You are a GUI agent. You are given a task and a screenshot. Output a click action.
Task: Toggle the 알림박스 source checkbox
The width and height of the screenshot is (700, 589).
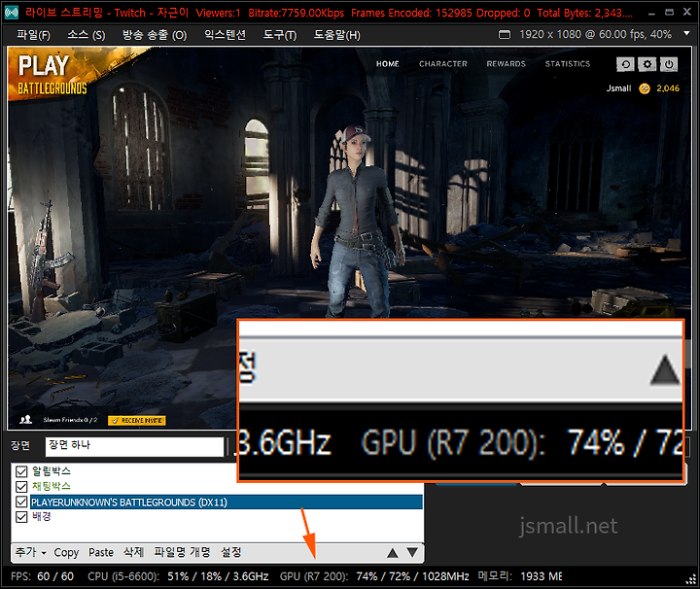pos(21,471)
